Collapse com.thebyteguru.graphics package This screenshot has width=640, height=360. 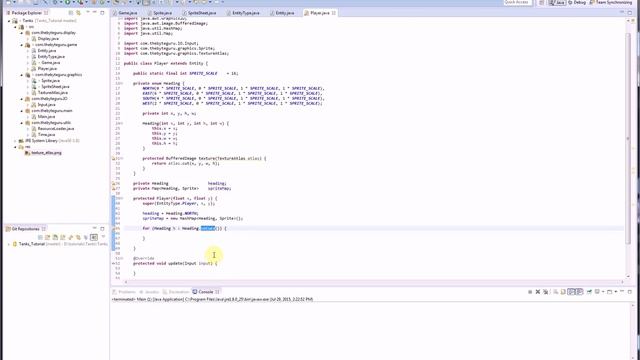tap(22, 75)
